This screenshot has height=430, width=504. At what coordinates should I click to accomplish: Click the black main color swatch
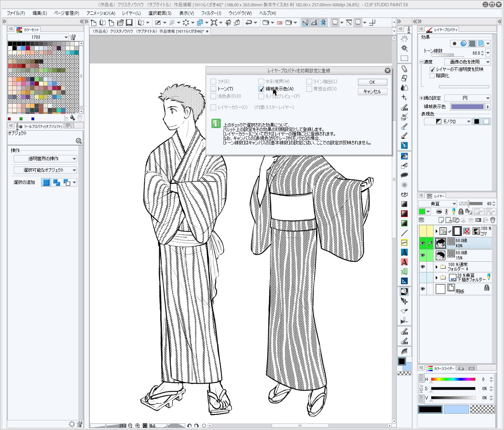402,361
